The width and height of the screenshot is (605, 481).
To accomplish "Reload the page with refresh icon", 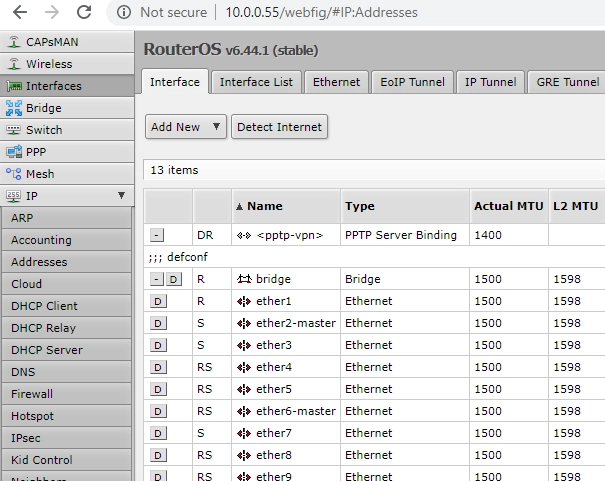I will tap(84, 12).
